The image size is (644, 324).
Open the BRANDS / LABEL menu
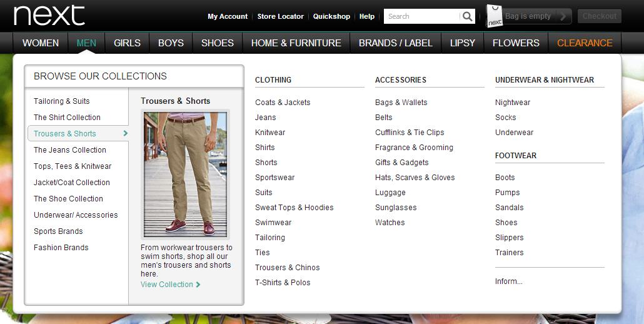point(396,43)
